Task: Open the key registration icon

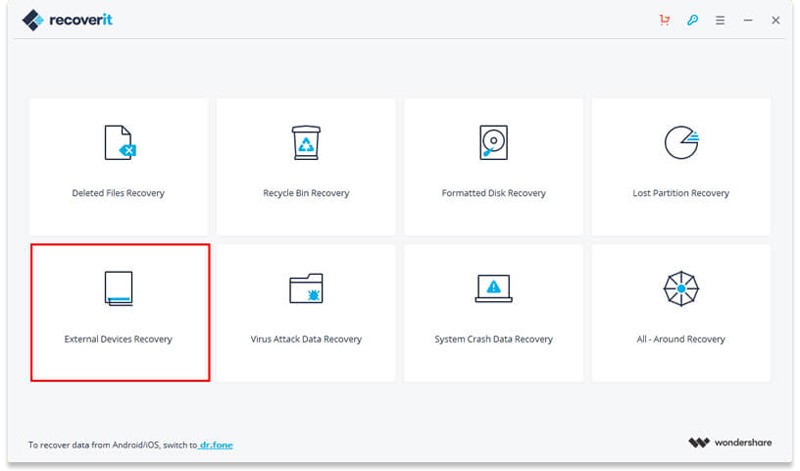Action: [692, 20]
